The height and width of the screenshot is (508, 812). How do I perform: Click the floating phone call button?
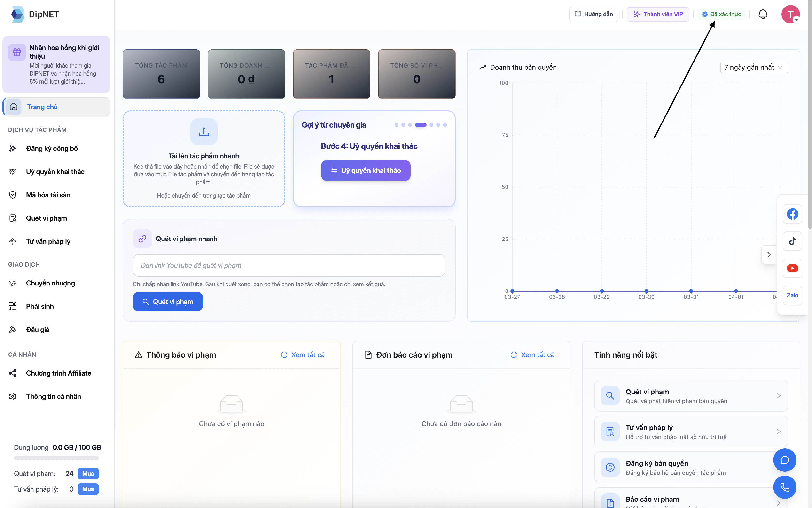785,487
